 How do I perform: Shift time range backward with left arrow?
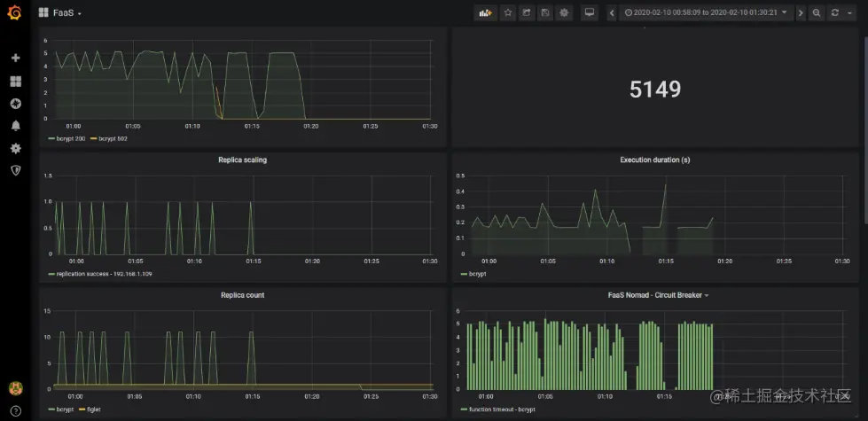[x=612, y=12]
